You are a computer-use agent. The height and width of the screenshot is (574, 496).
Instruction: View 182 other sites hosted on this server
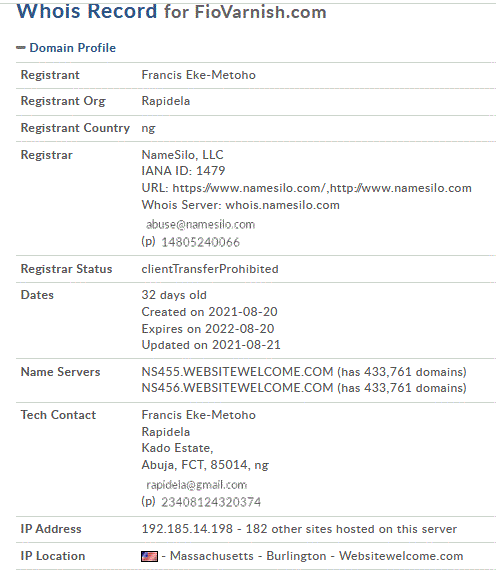(x=351, y=529)
